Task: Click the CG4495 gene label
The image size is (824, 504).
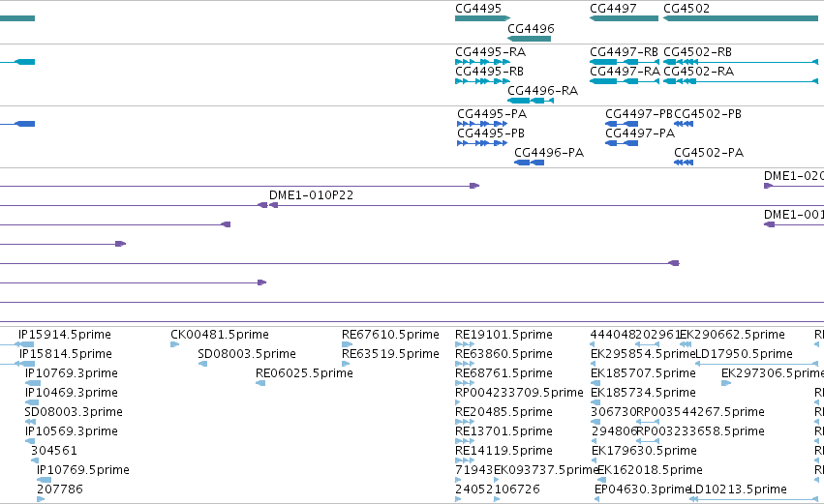Action: [478, 9]
